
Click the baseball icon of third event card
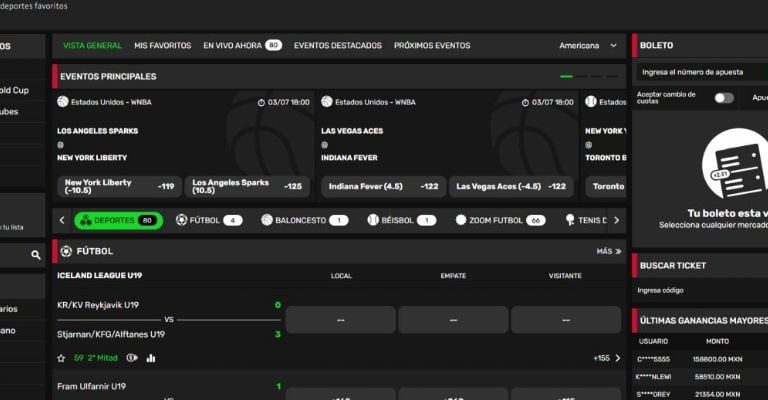[591, 102]
